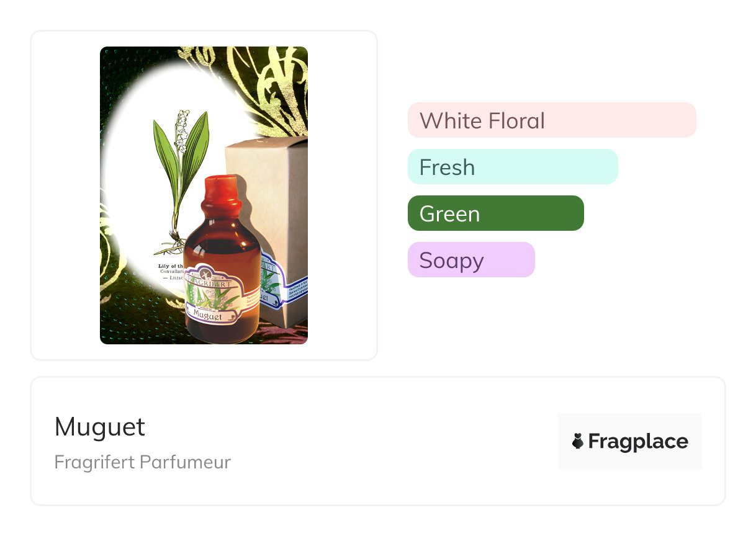Select the Fresh accord bar

click(512, 167)
